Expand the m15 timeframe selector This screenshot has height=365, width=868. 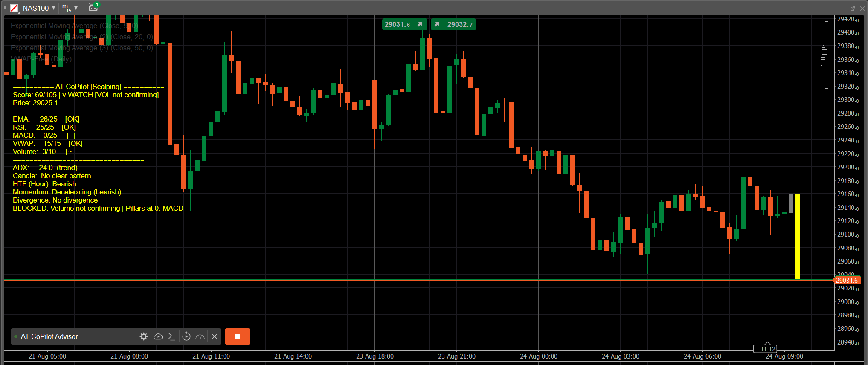[x=70, y=8]
